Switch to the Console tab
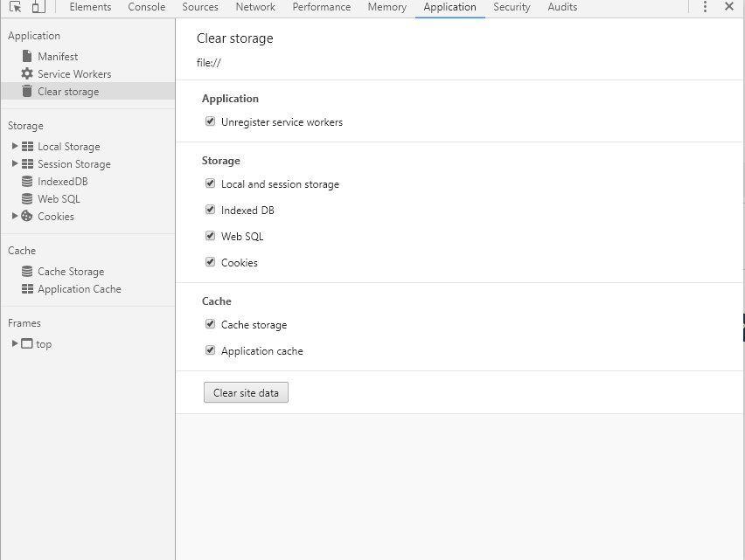745x560 pixels. 146,7
